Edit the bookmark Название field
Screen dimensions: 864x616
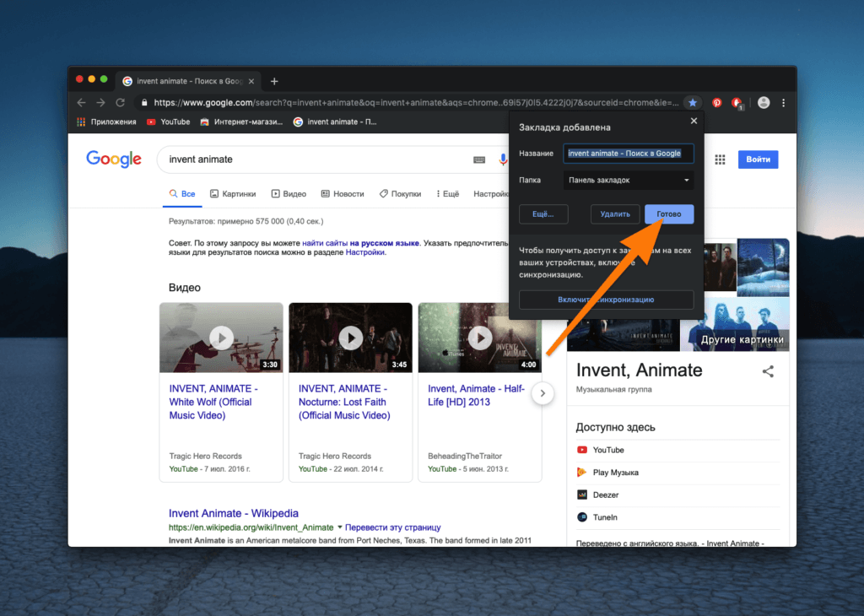point(628,154)
